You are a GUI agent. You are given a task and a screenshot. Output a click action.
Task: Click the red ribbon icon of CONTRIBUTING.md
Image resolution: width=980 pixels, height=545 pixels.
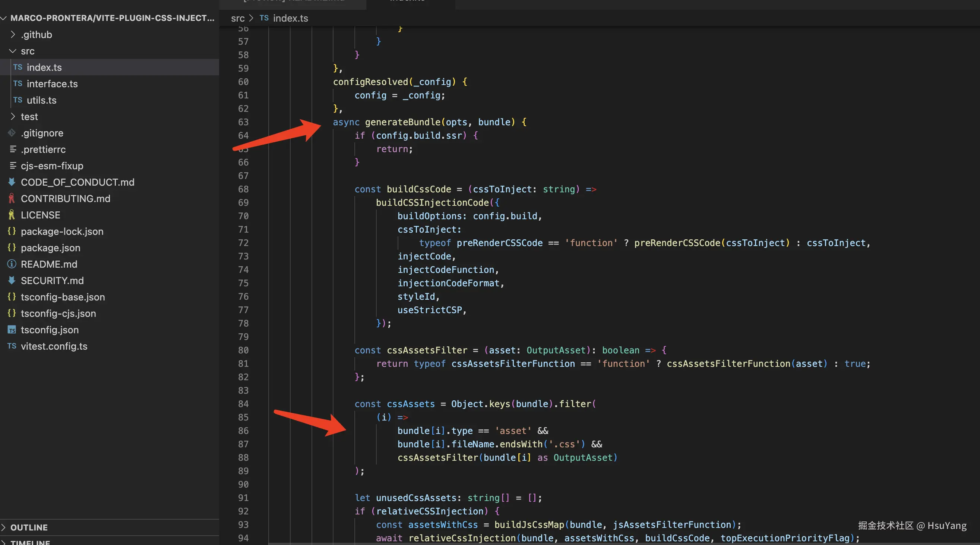coord(12,199)
